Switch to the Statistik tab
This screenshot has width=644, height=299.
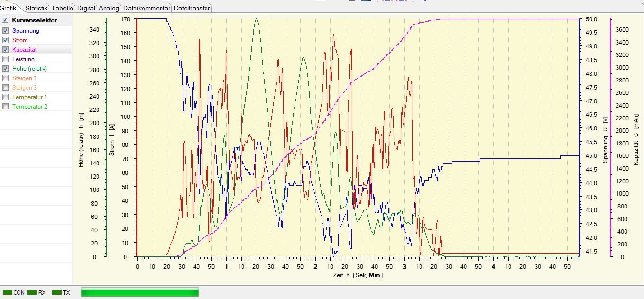36,8
